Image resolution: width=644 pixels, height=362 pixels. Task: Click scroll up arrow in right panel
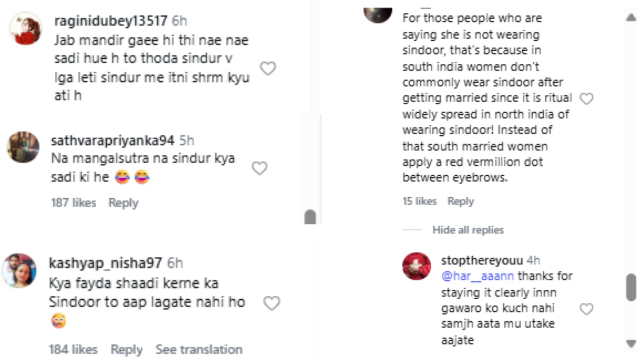coord(631,18)
